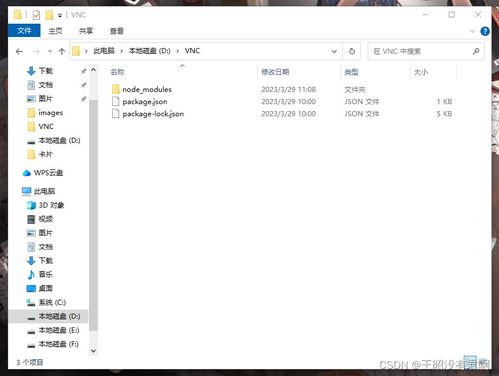499x376 pixels.
Task: Open 本地磁盘 (F:) drive in sidebar
Action: click(x=59, y=344)
